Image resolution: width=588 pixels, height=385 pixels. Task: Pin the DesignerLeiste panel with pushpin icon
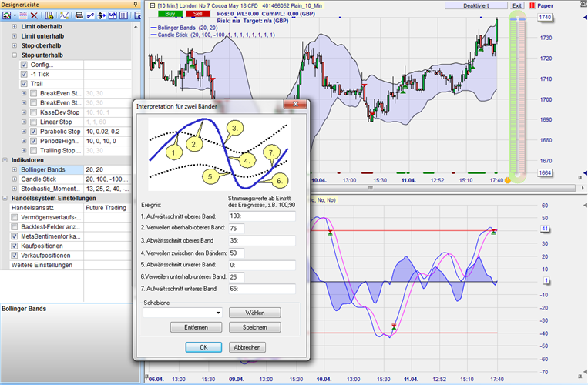point(136,5)
